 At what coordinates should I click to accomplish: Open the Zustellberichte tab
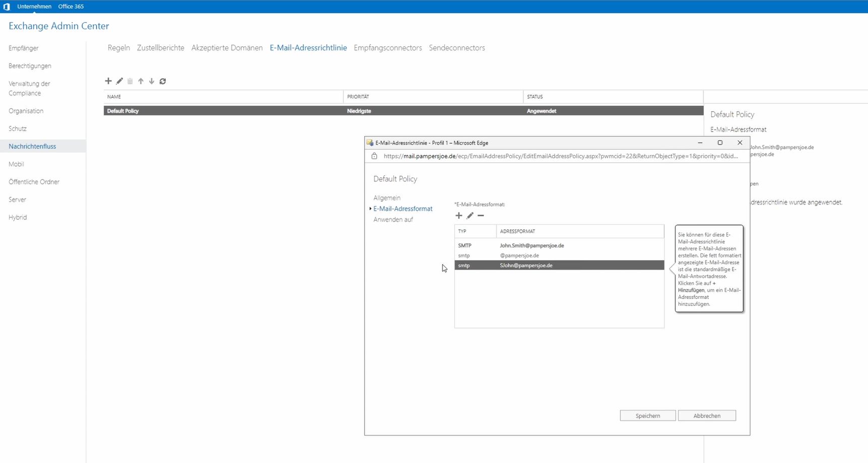pos(161,48)
